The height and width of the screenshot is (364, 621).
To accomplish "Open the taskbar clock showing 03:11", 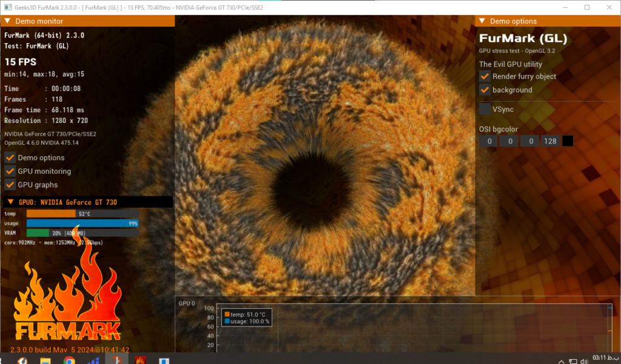I will point(605,358).
